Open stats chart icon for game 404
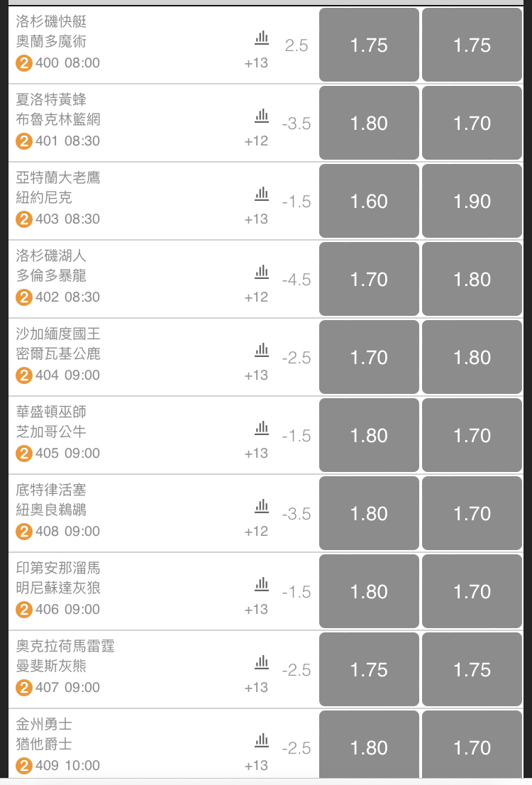Viewport: 532px width, 785px height. click(261, 350)
